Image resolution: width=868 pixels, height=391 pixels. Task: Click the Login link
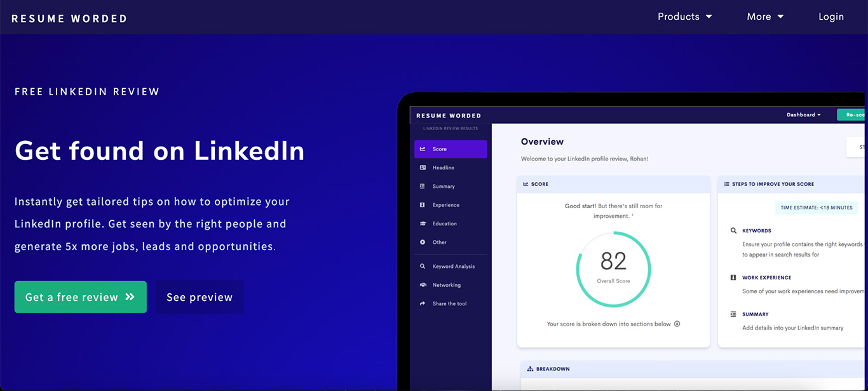(x=831, y=17)
